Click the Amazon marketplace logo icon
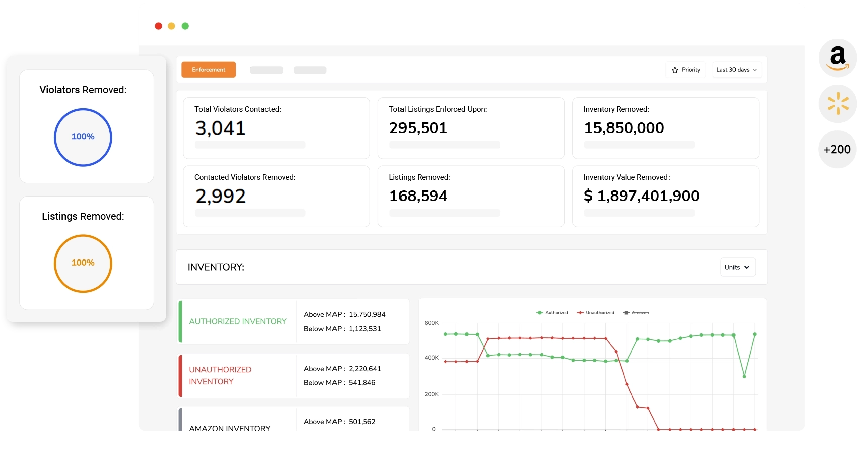 tap(837, 58)
